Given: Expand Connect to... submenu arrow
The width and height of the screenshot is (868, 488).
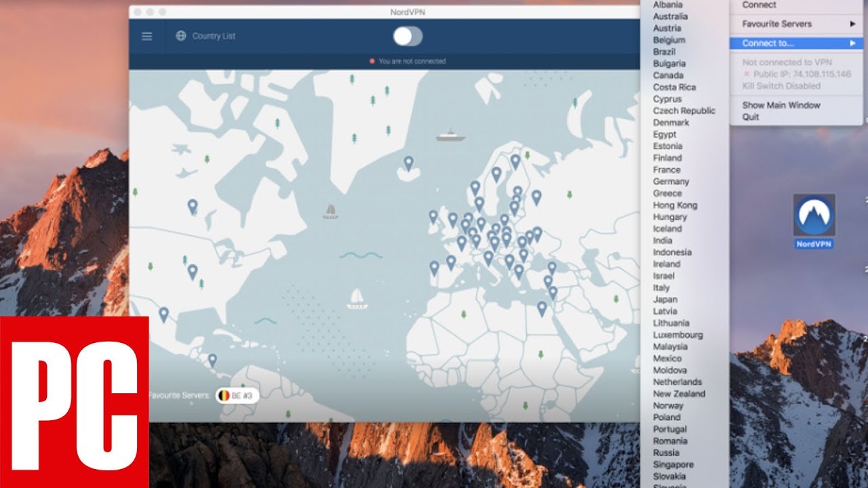Looking at the screenshot, I should 852,43.
